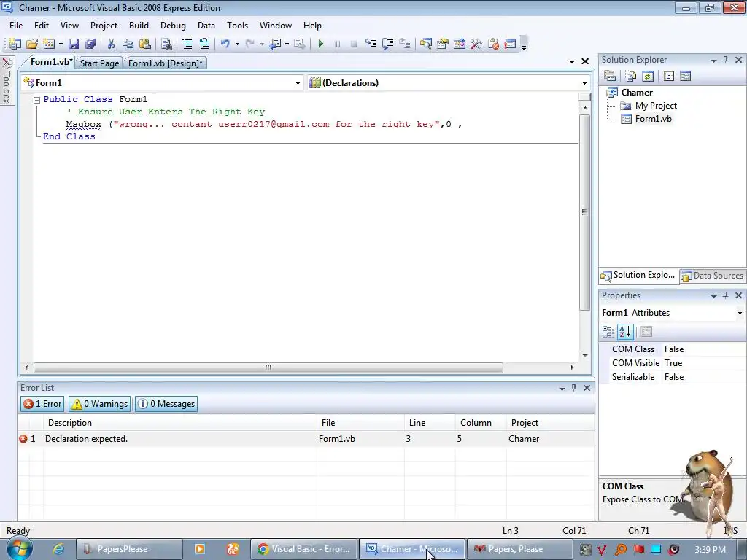
Task: Open the Add New Item dropdown arrow
Action: tap(61, 44)
